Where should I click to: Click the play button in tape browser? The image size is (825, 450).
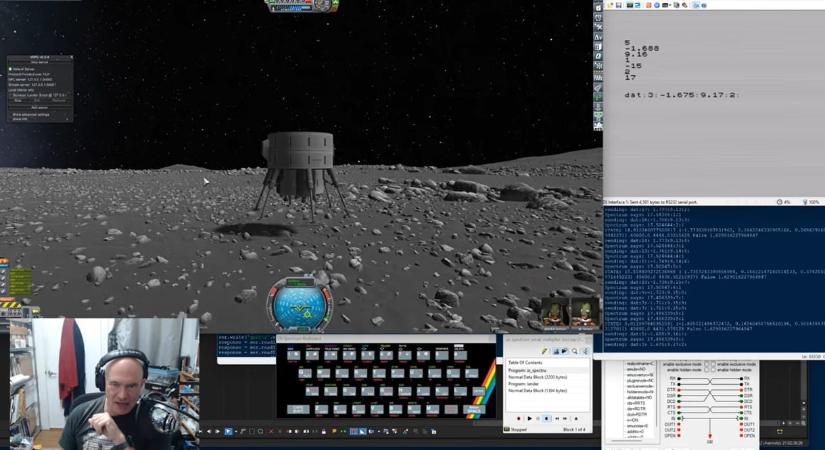[530, 419]
